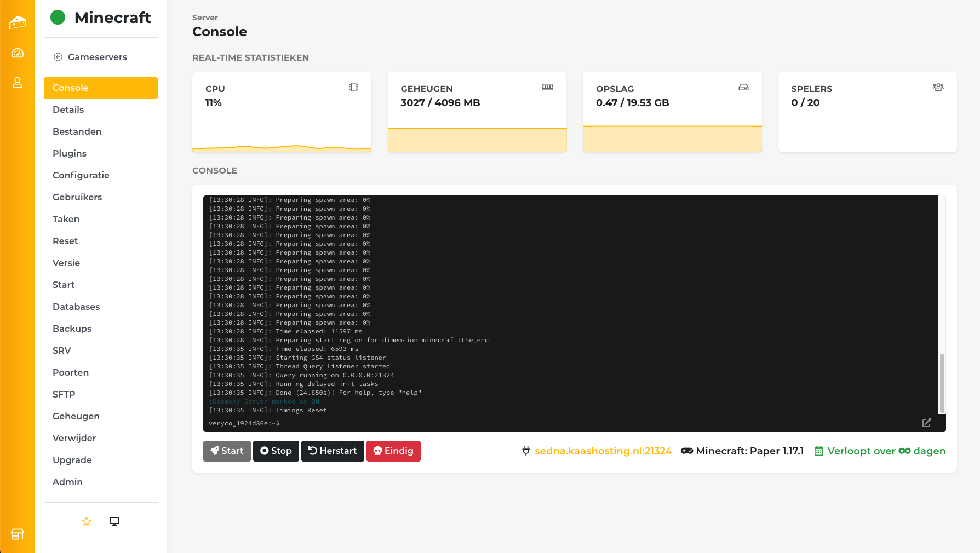Screen dimensions: 980x553
Task: Open the Bestanden menu item
Action: point(77,131)
